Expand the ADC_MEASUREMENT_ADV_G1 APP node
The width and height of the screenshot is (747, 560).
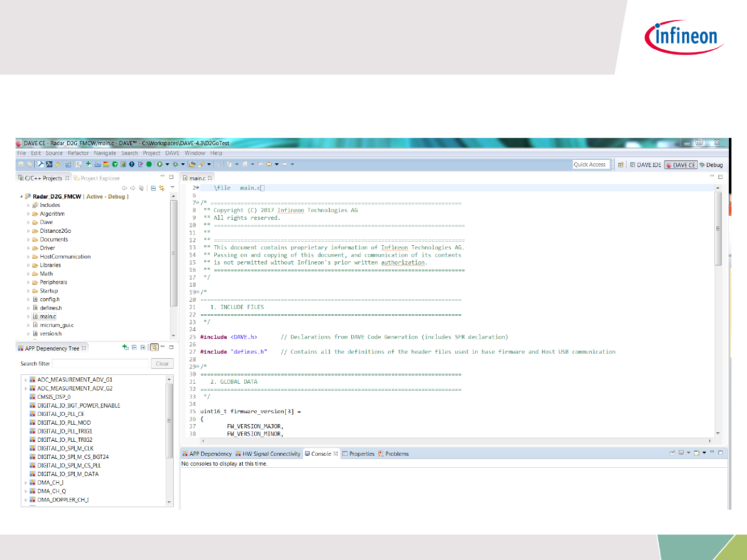[26, 380]
